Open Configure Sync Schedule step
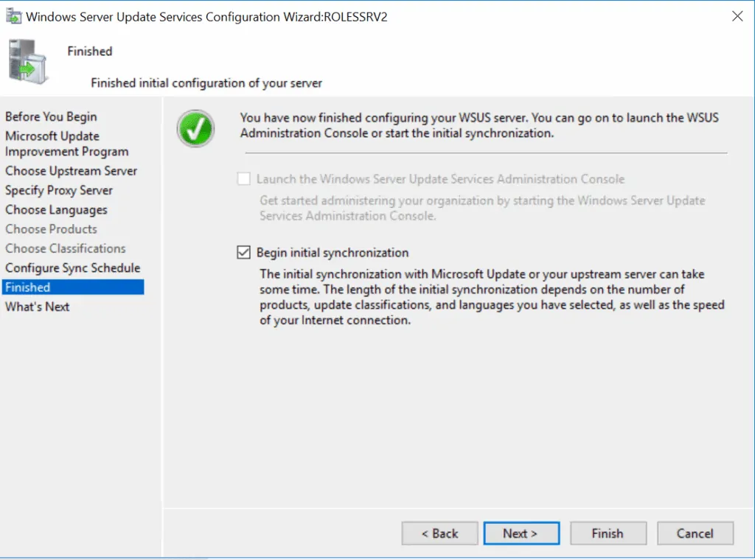Image resolution: width=755 pixels, height=560 pixels. [x=72, y=267]
